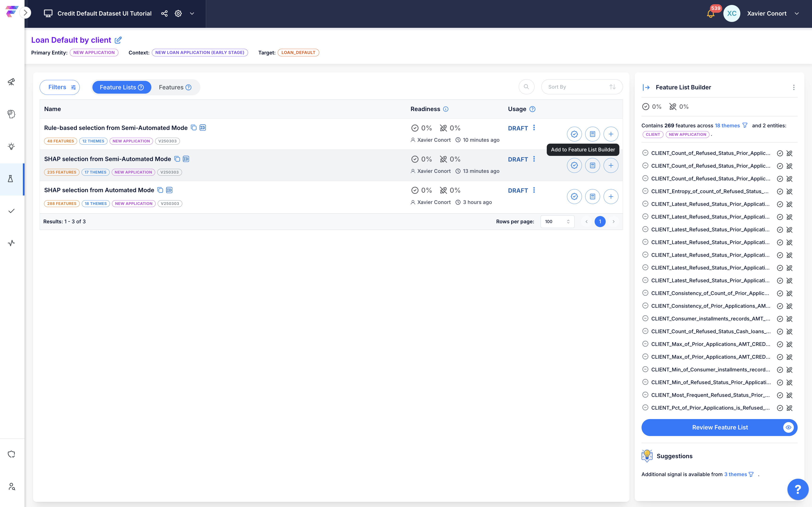Switch to the Features tab

point(175,87)
